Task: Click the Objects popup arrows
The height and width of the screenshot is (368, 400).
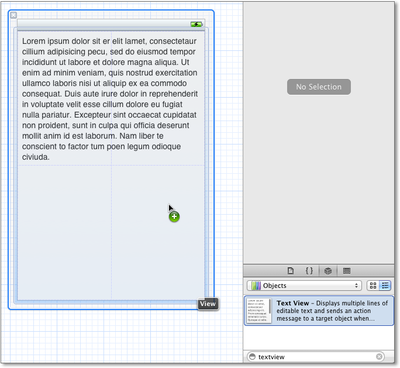Action: coord(356,285)
